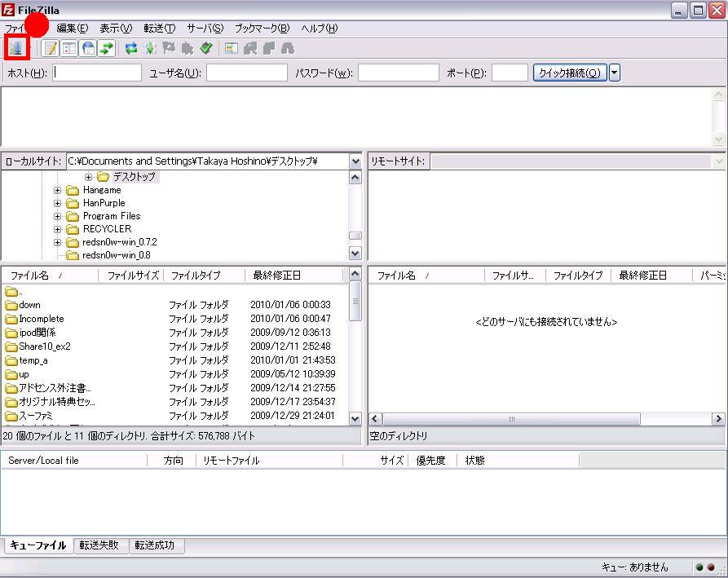Click the 優先度 queue column header
Screen dimensions: 728x578
pos(432,460)
